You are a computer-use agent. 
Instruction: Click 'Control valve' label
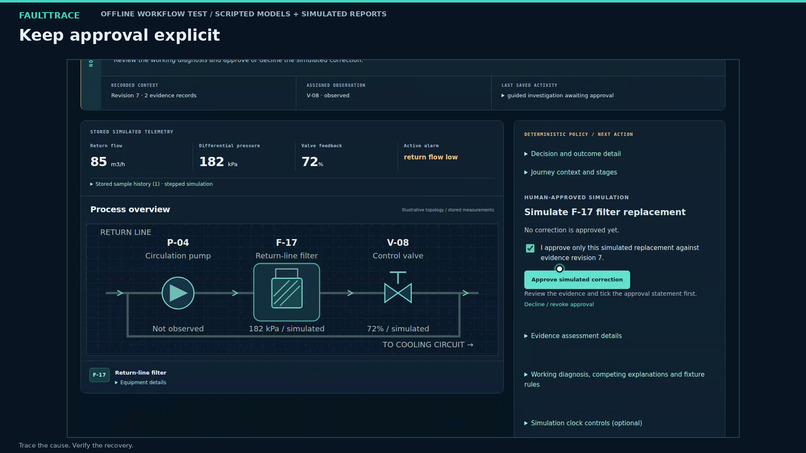pyautogui.click(x=398, y=256)
